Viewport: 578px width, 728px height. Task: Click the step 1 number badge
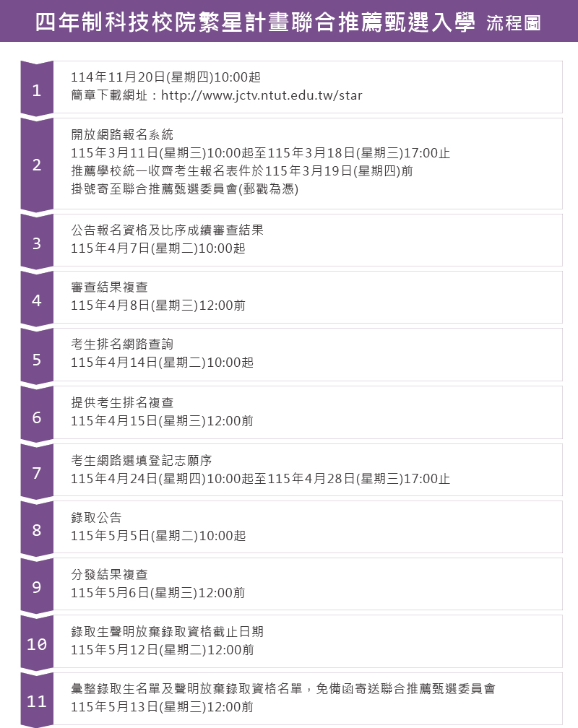pyautogui.click(x=37, y=90)
